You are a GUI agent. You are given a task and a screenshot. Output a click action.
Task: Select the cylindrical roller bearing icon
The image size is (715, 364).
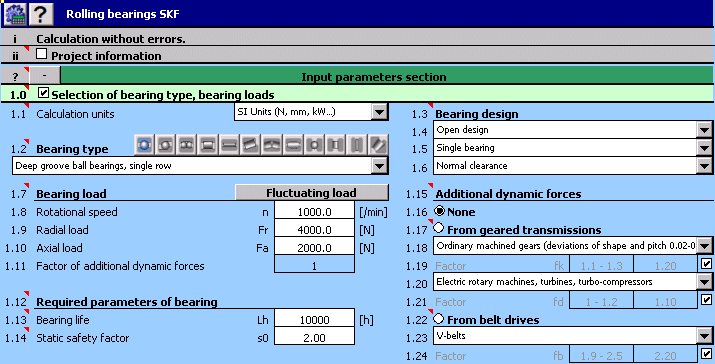click(207, 146)
